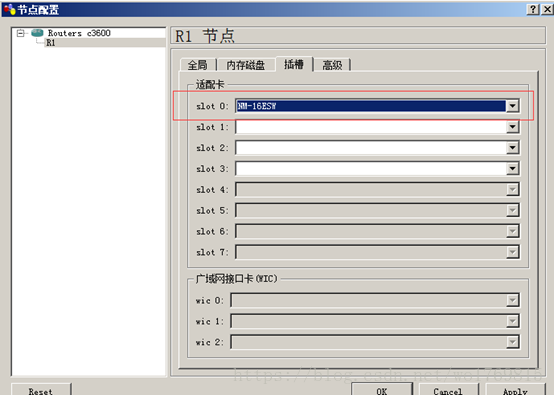Click the Cancel button
554x395 pixels.
(448, 389)
